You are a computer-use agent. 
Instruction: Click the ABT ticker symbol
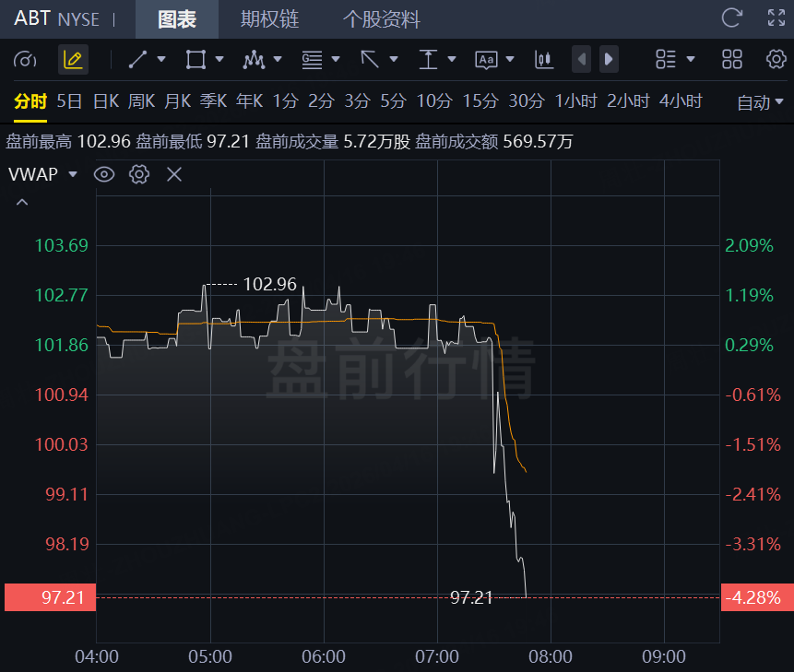tap(32, 18)
